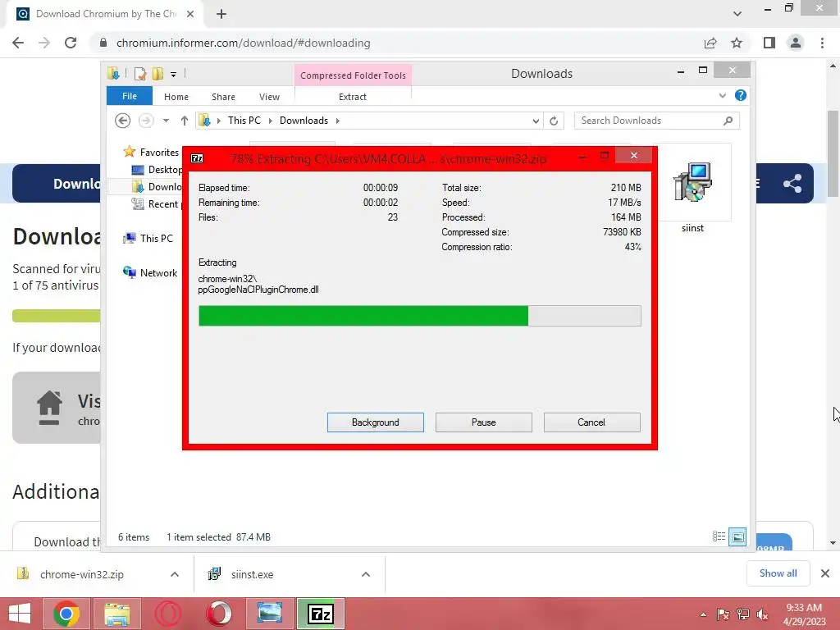Open Chrome profile avatar menu

(796, 43)
